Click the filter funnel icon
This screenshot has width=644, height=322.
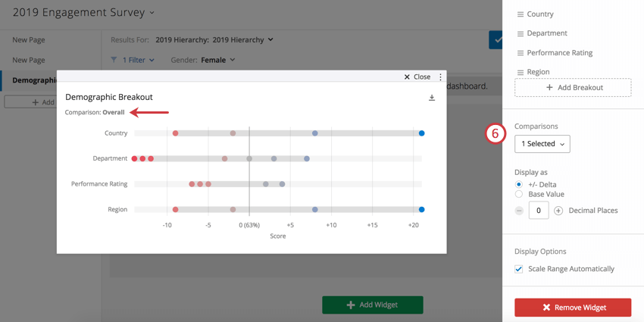coord(114,60)
